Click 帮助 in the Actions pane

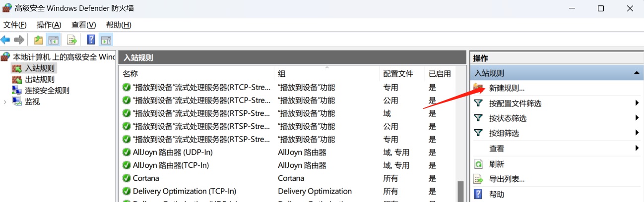(497, 194)
